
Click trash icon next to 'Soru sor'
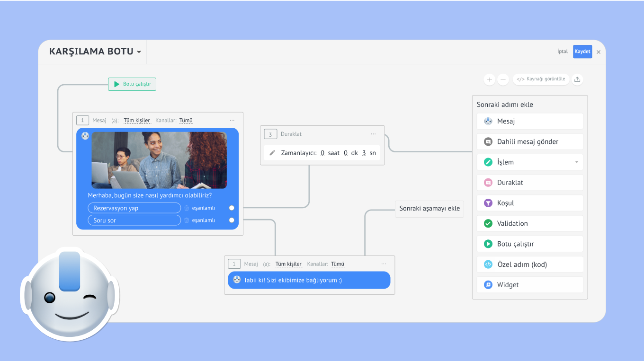tap(187, 220)
